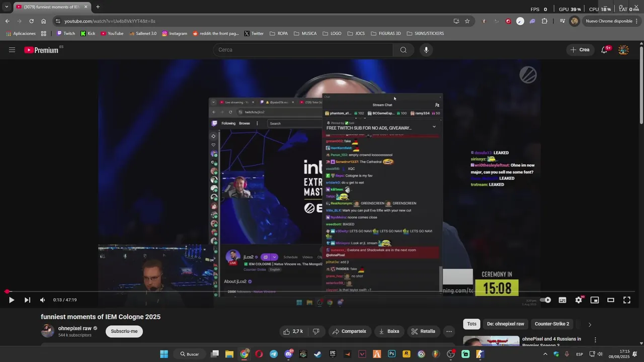Show hidden system tray icons
The width and height of the screenshot is (644, 362).
(545, 354)
